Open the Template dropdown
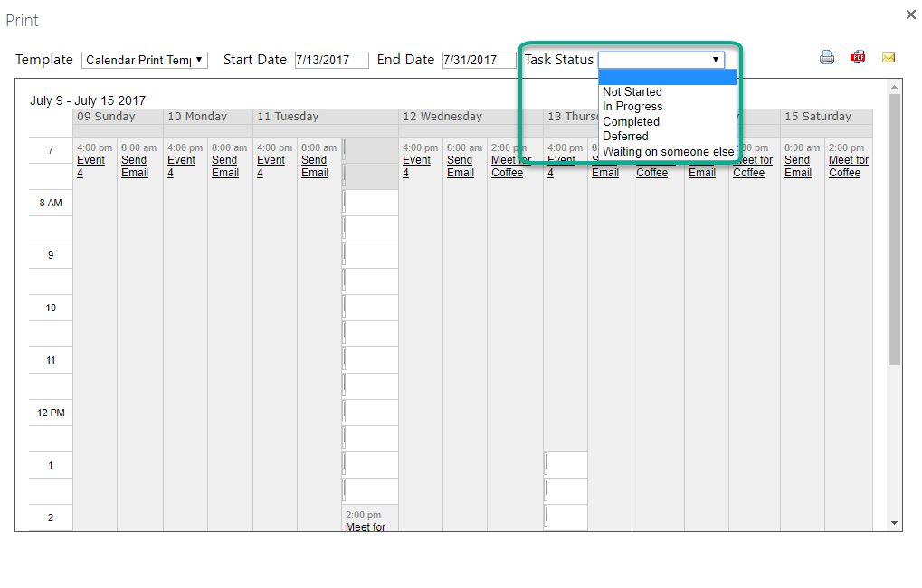 click(x=145, y=60)
